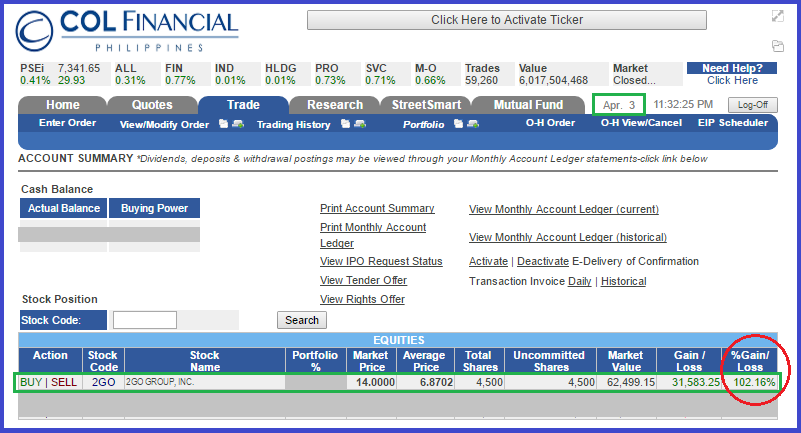
Task: Open O-H View/Cancel submenu
Action: (641, 123)
